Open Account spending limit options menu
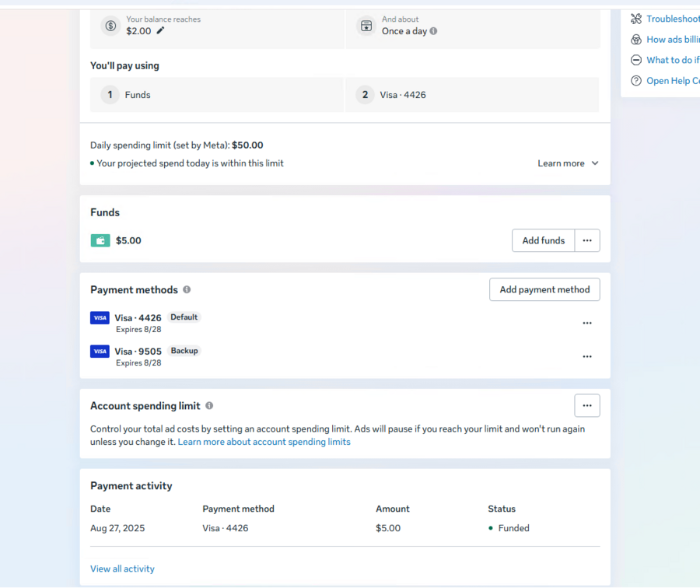Image resolution: width=700 pixels, height=588 pixels. pyautogui.click(x=587, y=405)
